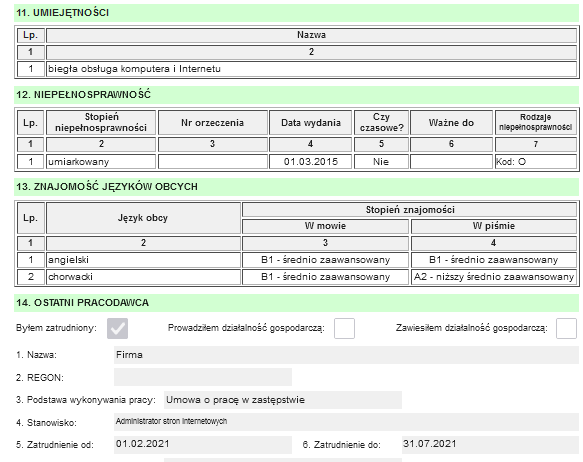Click the 'umiarkowany' disability degree cell
Viewport: 583px width, 462px height.
pyautogui.click(x=101, y=162)
